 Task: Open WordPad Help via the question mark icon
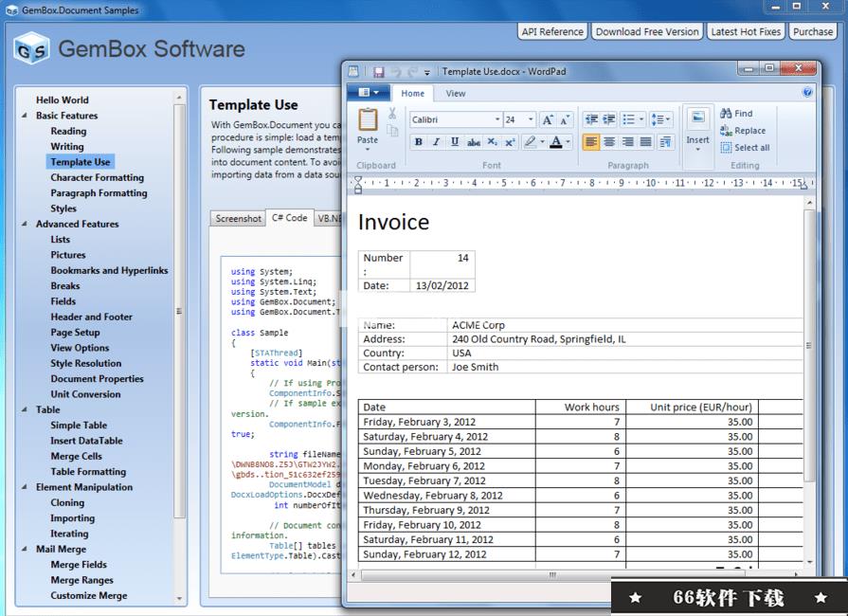(807, 93)
